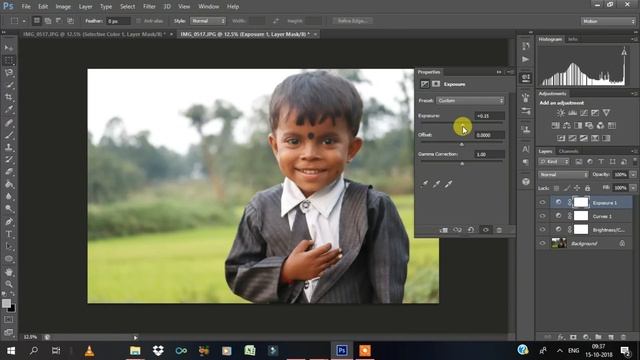Open the layer filter Kind dropdown
The image size is (640, 360).
pos(554,162)
